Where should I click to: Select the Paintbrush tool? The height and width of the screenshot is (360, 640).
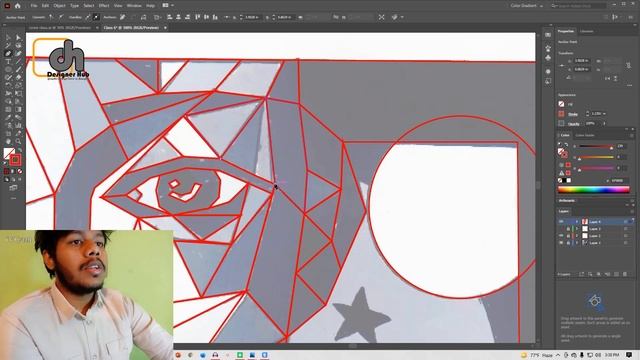pos(18,69)
